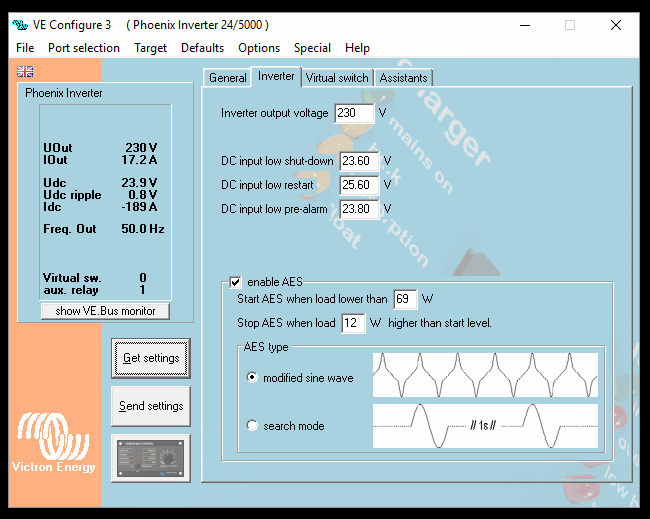650x519 pixels.
Task: Click the Victron Energy logo
Action: point(52,444)
